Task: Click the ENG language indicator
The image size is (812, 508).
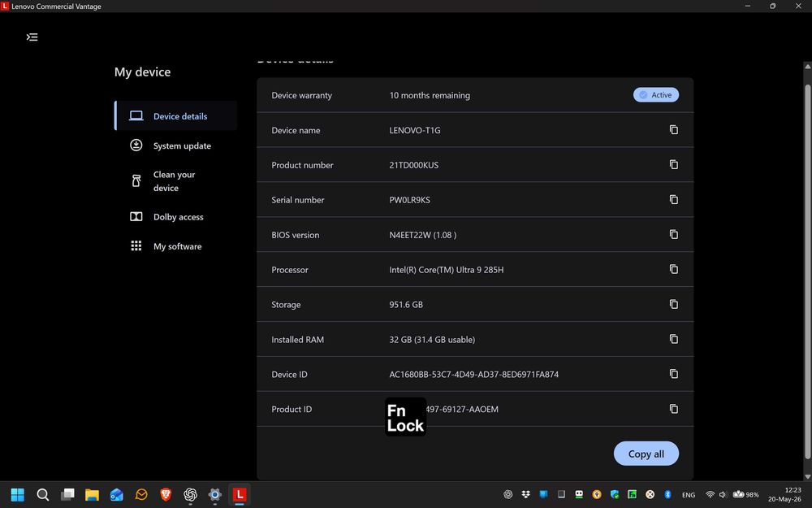Action: coord(689,495)
